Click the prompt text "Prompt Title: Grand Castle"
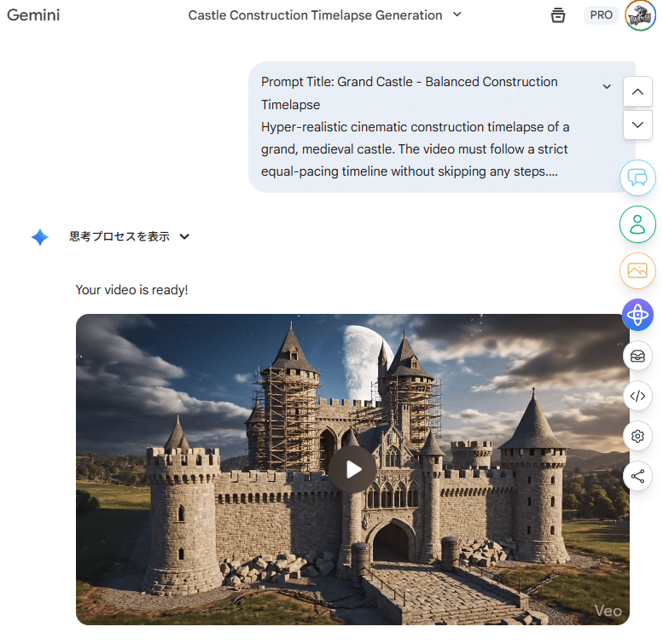Image resolution: width=663 pixels, height=644 pixels. [x=336, y=82]
